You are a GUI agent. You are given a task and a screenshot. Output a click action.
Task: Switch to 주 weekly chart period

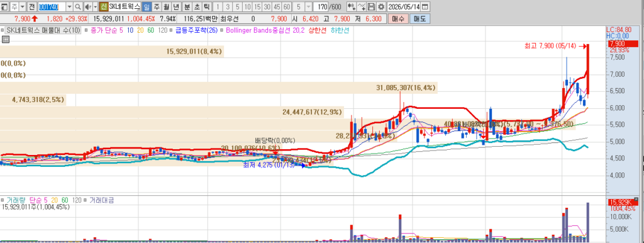[157, 7]
